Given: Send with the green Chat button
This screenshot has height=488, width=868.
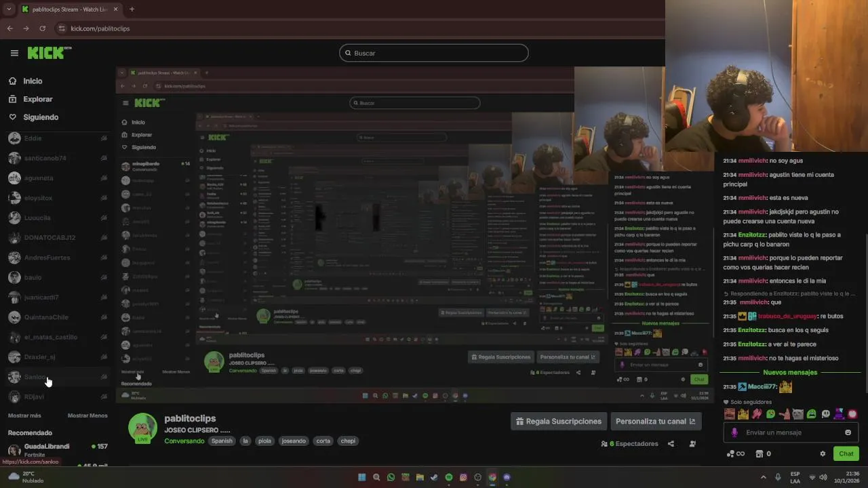Looking at the screenshot, I should click(x=846, y=454).
